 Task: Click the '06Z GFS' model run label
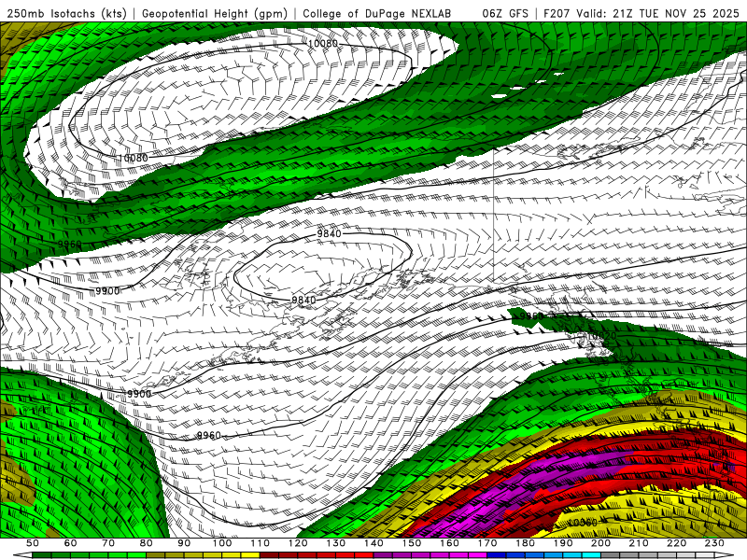(505, 14)
